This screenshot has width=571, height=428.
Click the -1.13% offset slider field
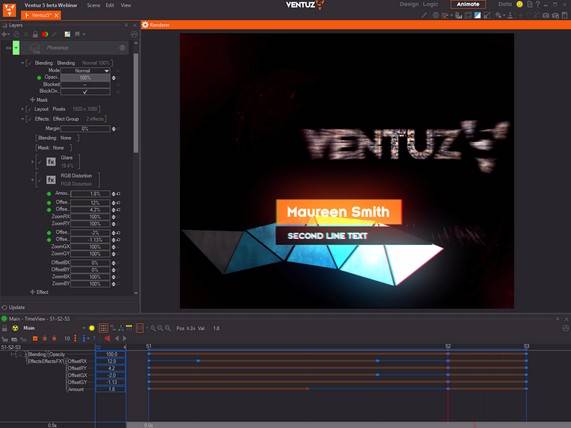point(90,240)
